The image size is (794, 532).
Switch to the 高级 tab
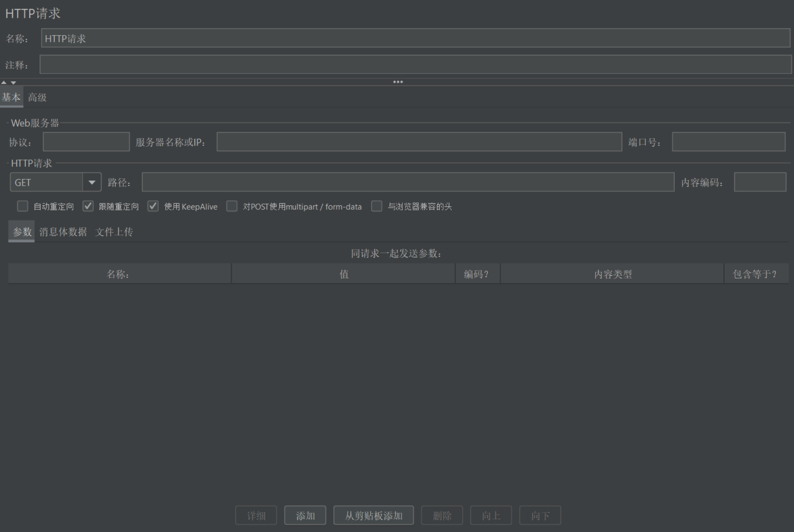click(37, 97)
